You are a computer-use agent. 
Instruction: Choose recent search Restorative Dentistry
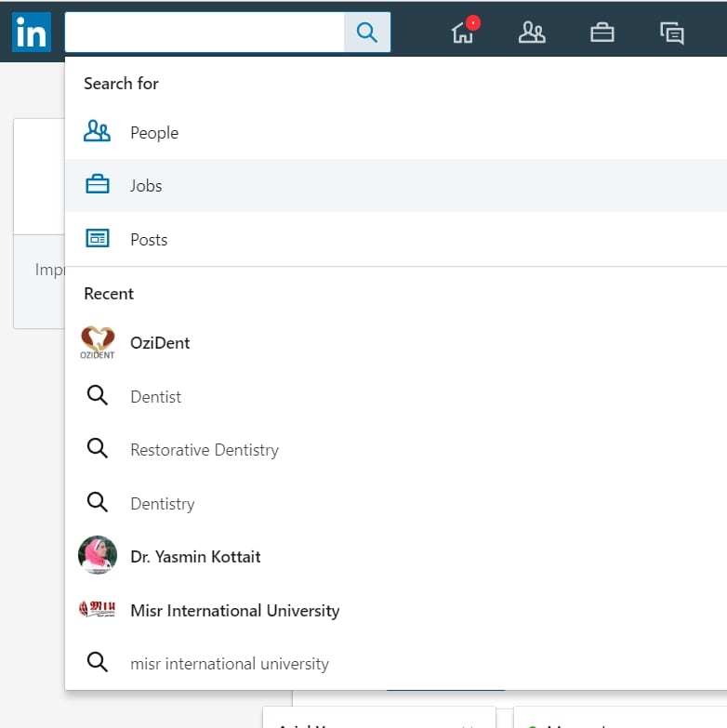click(x=395, y=449)
